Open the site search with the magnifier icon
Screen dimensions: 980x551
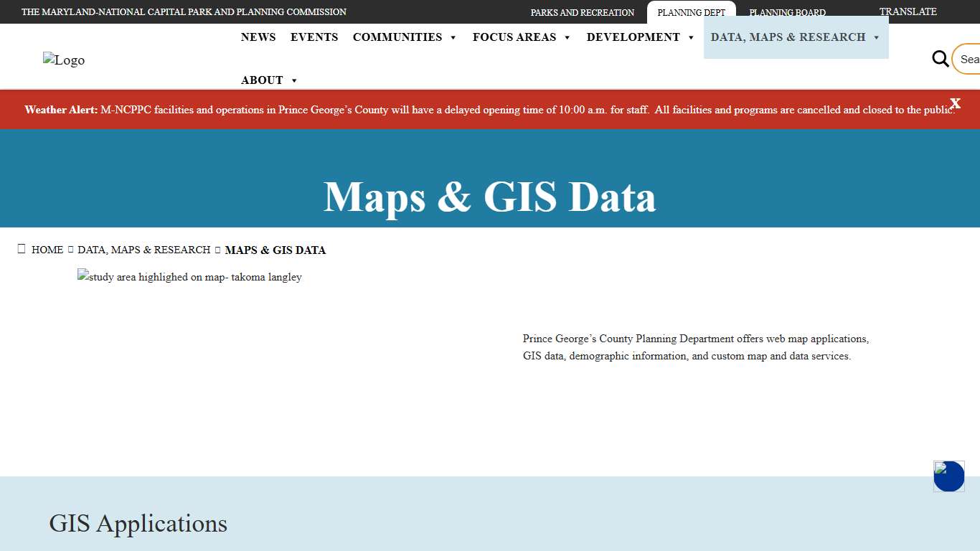(x=940, y=60)
